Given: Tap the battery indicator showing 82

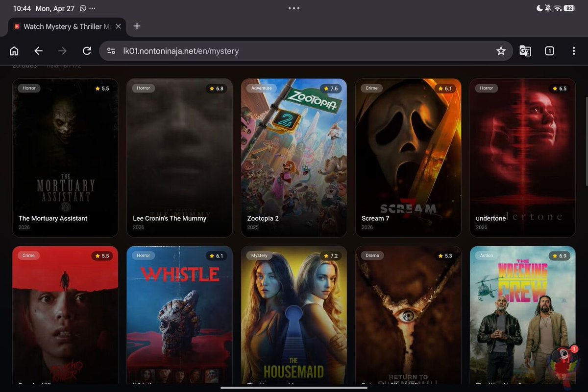Looking at the screenshot, I should pos(570,8).
